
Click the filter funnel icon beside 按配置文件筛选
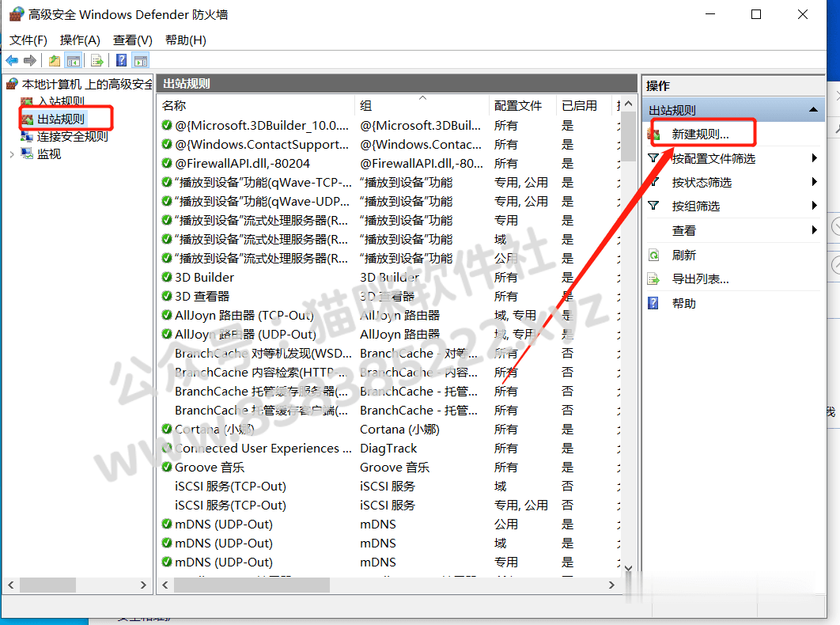coord(653,158)
